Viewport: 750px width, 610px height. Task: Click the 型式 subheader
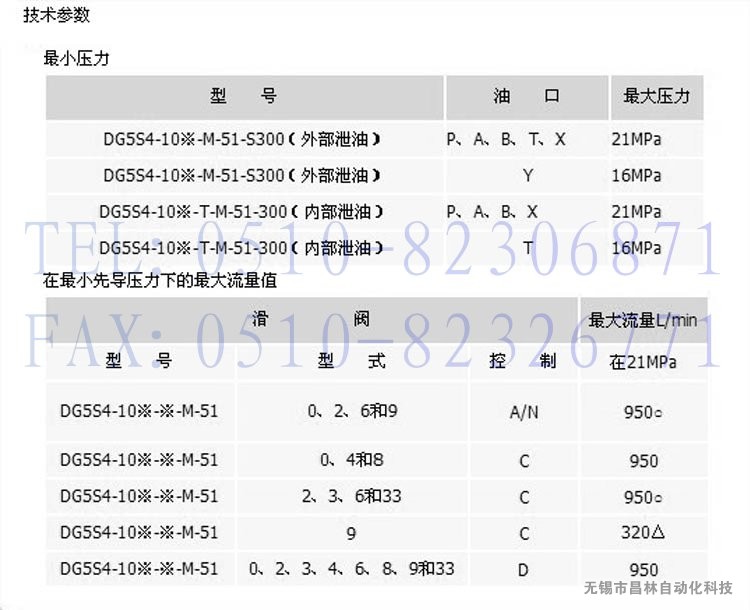point(351,362)
